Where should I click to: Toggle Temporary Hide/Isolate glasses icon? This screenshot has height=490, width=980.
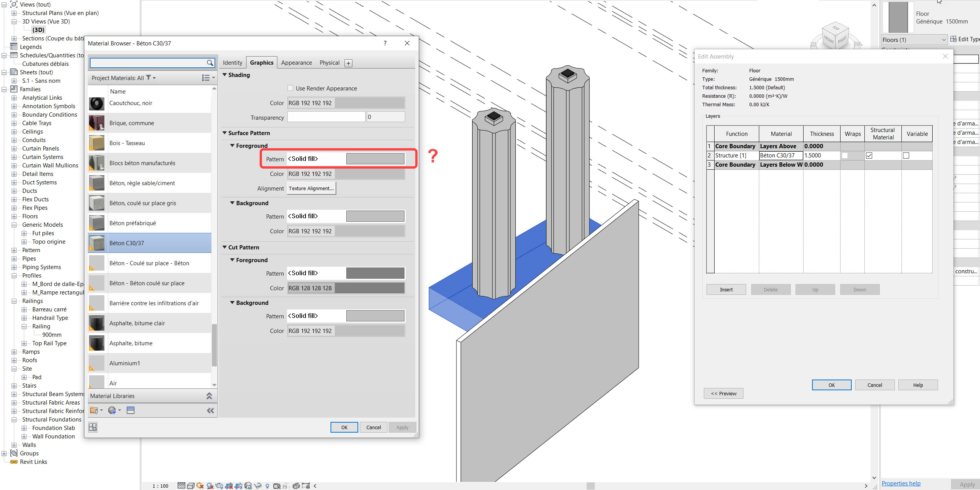[258, 486]
